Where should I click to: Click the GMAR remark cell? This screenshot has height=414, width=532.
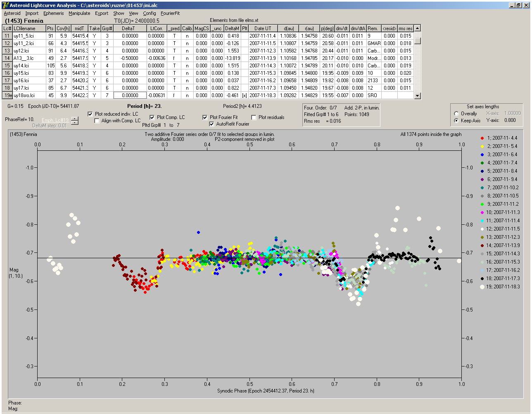coord(374,43)
